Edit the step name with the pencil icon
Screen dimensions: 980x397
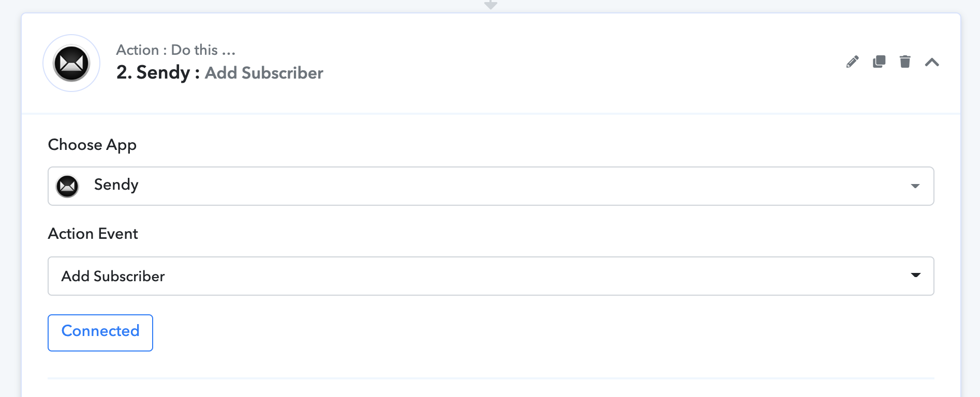(x=852, y=62)
